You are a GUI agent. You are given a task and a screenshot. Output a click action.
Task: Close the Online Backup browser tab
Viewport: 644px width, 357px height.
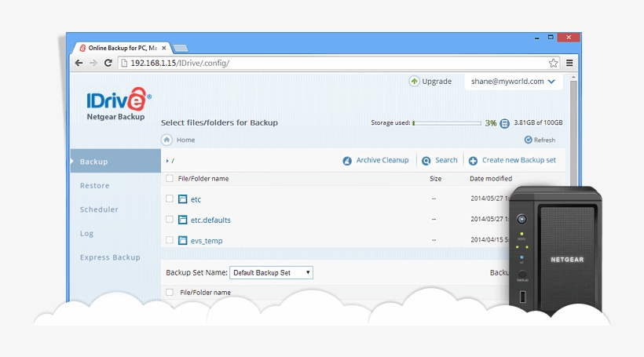click(164, 48)
